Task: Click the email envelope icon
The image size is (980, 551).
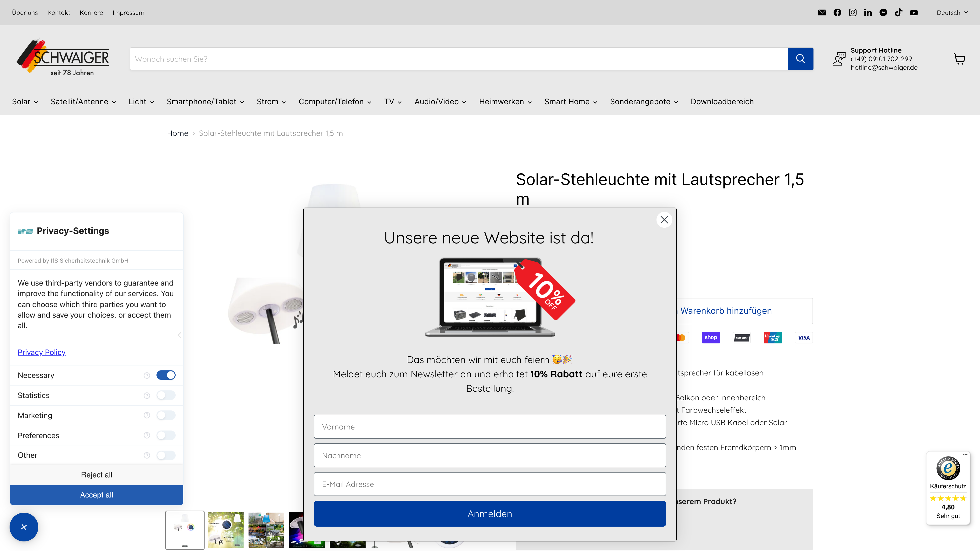Action: (x=822, y=12)
